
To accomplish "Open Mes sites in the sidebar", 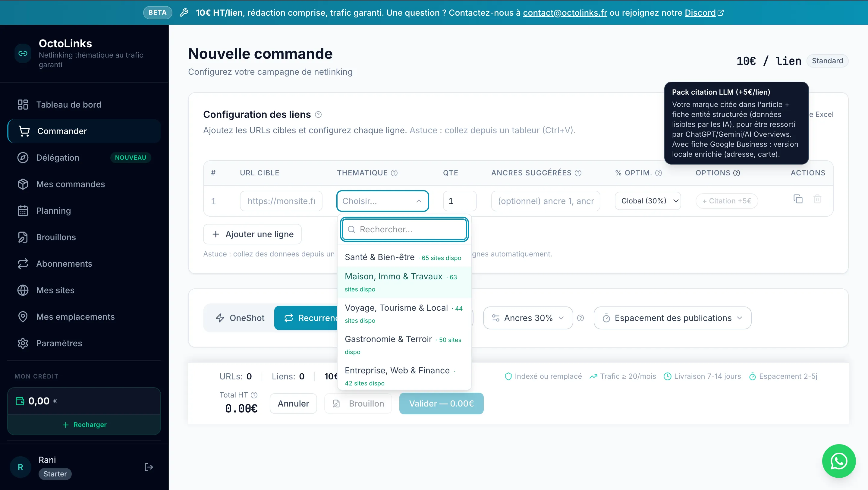I will click(84, 290).
